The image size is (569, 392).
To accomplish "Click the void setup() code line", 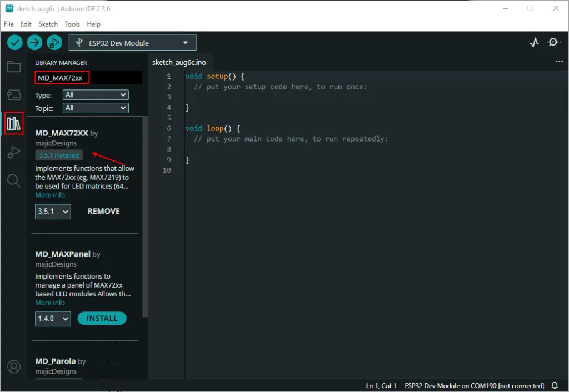I will (215, 76).
